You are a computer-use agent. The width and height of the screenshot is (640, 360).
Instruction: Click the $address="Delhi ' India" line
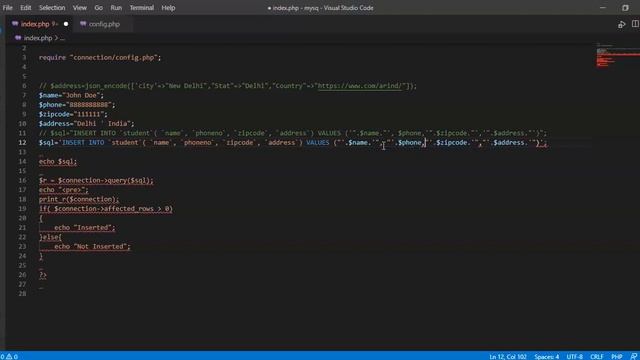87,123
